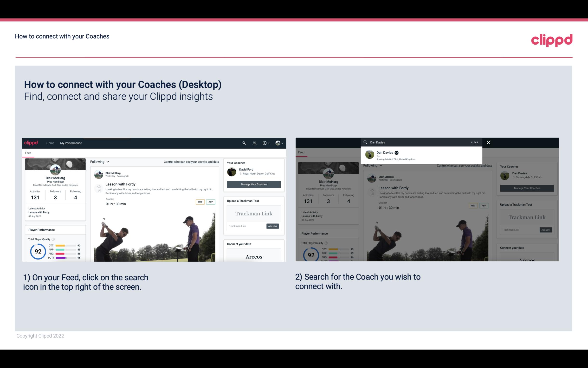Image resolution: width=588 pixels, height=368 pixels.
Task: Click the OTT performance slider bar
Action: tap(65, 246)
